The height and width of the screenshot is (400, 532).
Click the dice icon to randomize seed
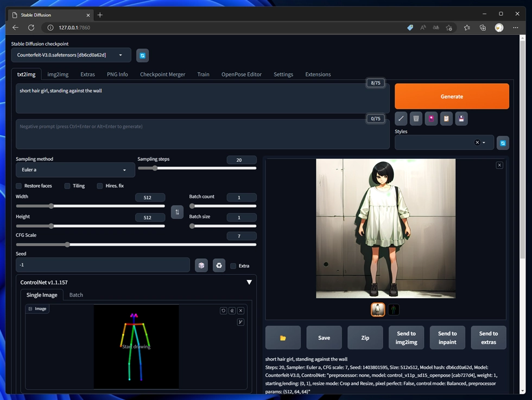[x=201, y=265]
